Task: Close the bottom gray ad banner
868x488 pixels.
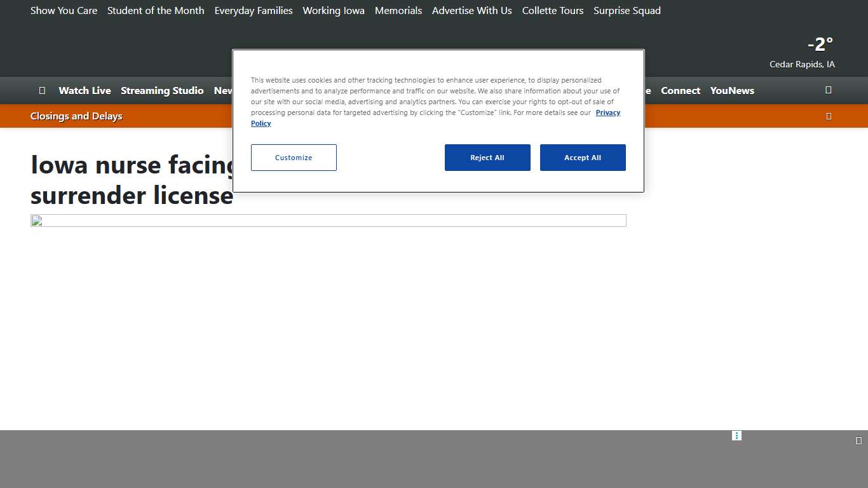Action: [x=858, y=441]
